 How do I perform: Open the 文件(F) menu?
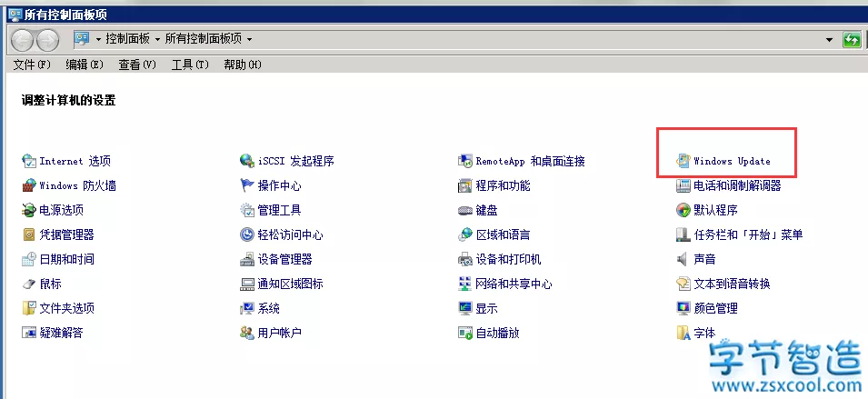click(32, 65)
